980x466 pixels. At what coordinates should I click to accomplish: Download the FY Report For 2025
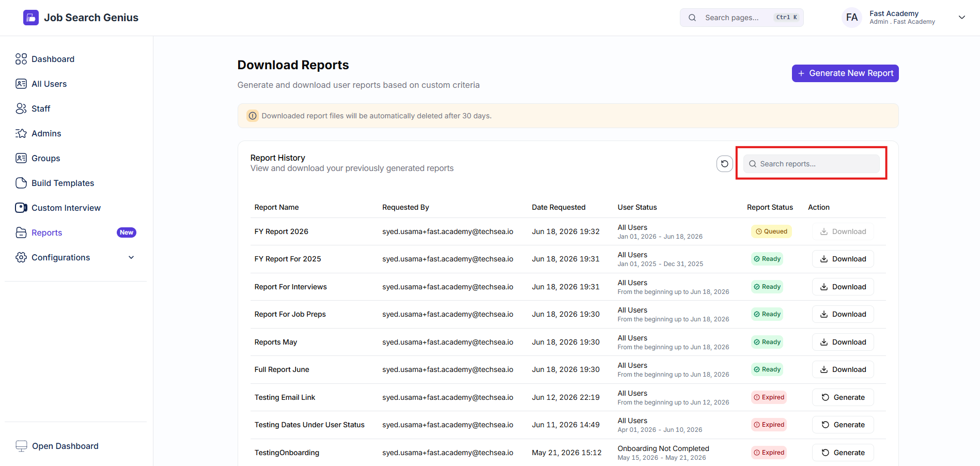tap(843, 259)
